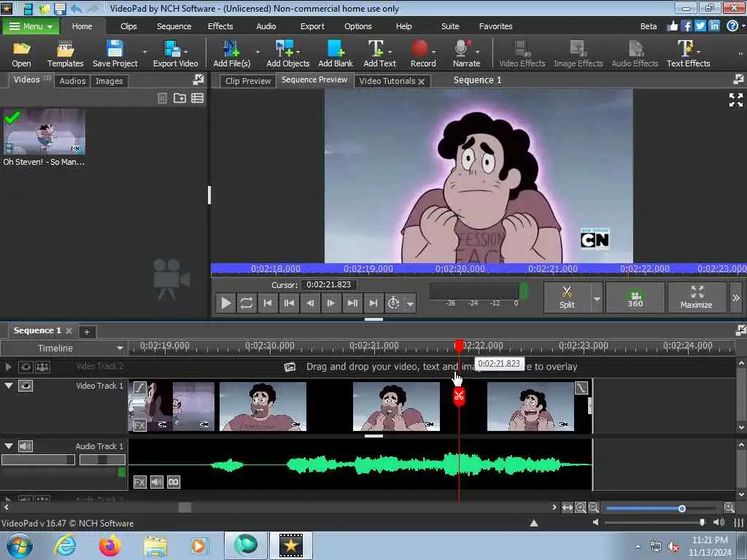Click the red scissors split marker on the timeline
The image size is (747, 560).
click(459, 396)
